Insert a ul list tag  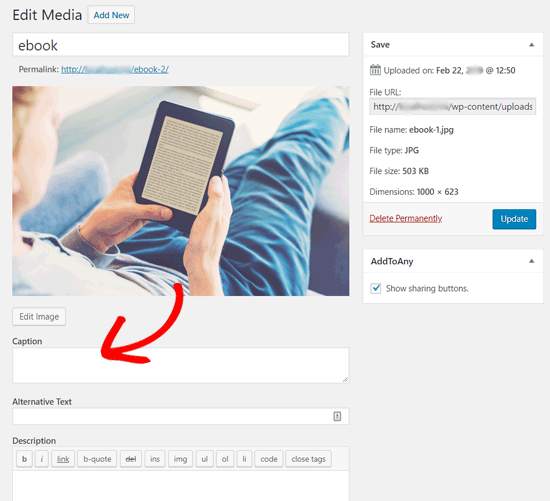tap(204, 459)
